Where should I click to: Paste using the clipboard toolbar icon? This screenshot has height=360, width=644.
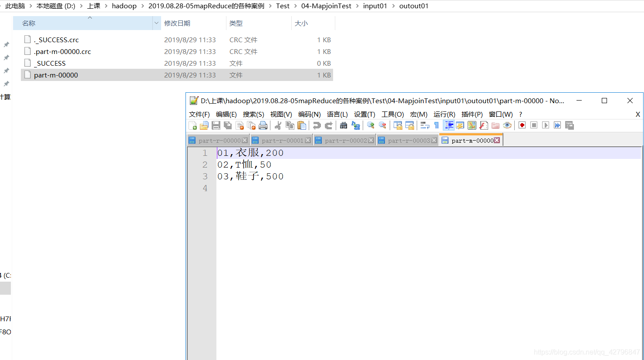[301, 125]
